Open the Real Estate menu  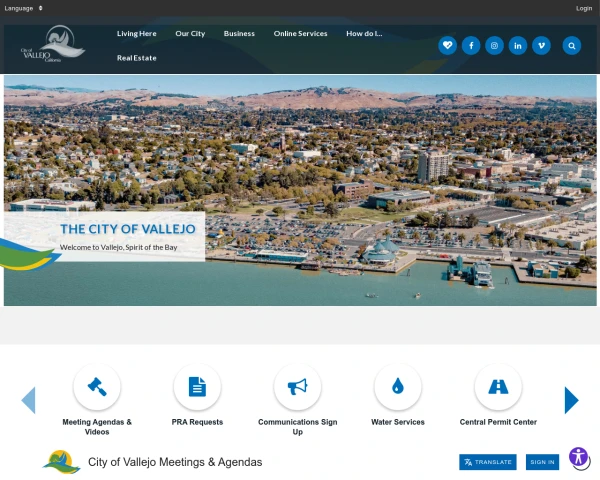point(137,58)
